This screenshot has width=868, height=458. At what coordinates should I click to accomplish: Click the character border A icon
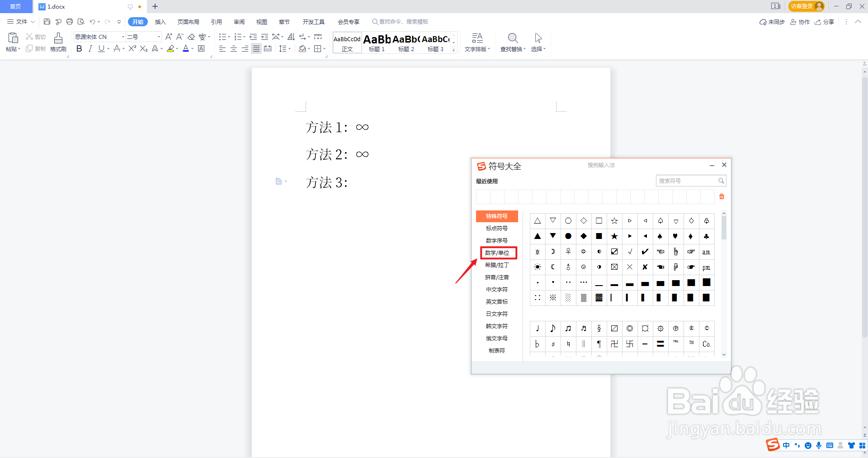click(x=202, y=48)
